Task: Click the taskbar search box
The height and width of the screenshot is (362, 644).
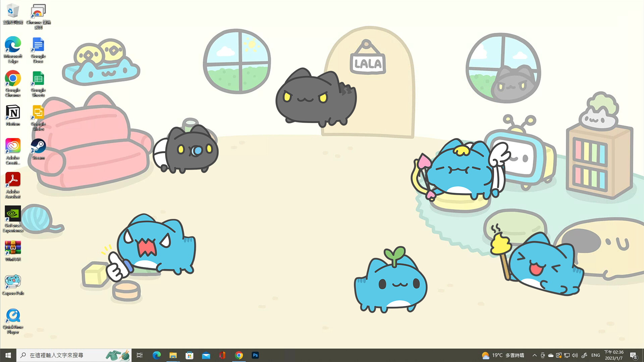Action: (67, 355)
